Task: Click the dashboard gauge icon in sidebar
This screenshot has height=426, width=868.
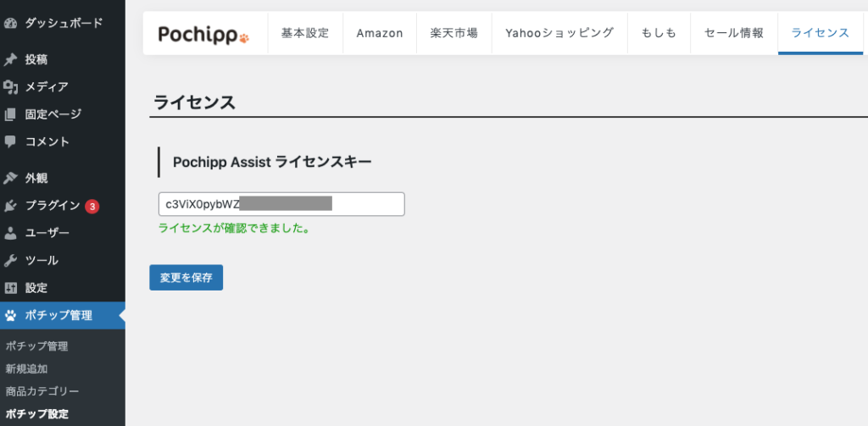Action: [x=10, y=23]
